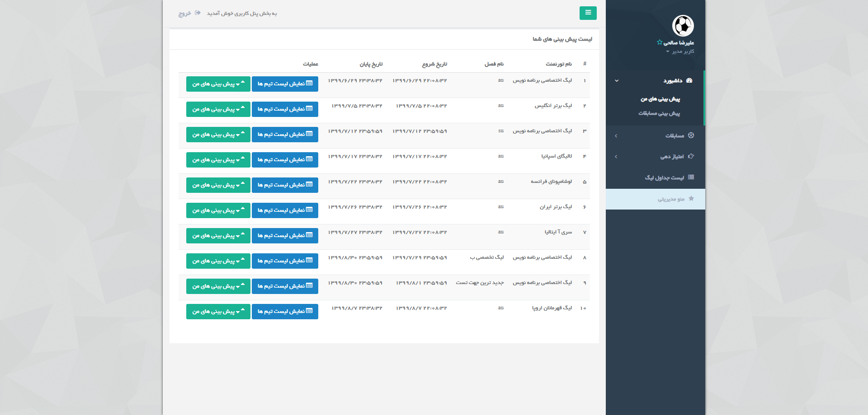Show team list for لالیگای اسپانیا
Image resolution: width=868 pixels, height=415 pixels.
[x=285, y=160]
